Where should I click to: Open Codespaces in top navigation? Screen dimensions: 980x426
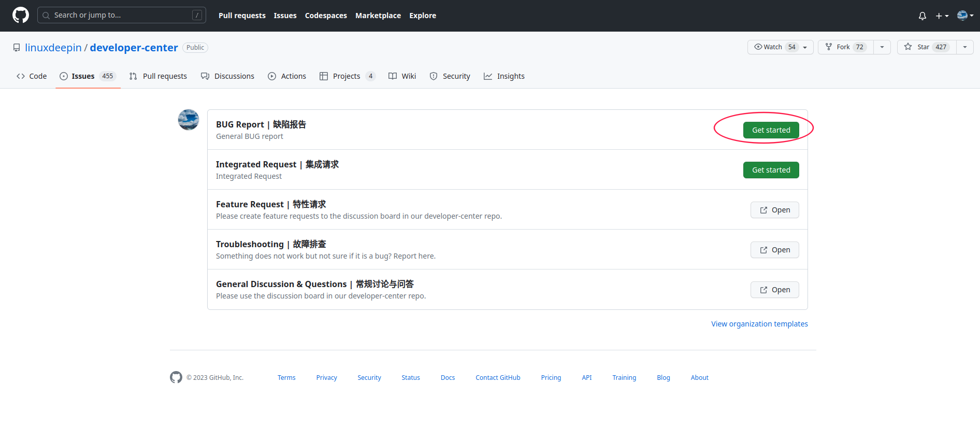[x=326, y=16]
